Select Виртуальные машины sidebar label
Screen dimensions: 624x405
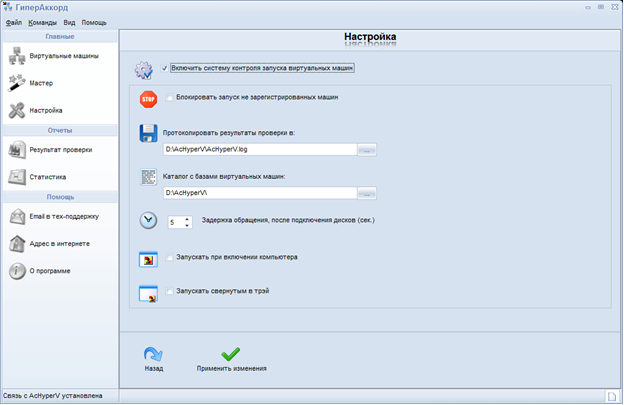click(x=64, y=56)
